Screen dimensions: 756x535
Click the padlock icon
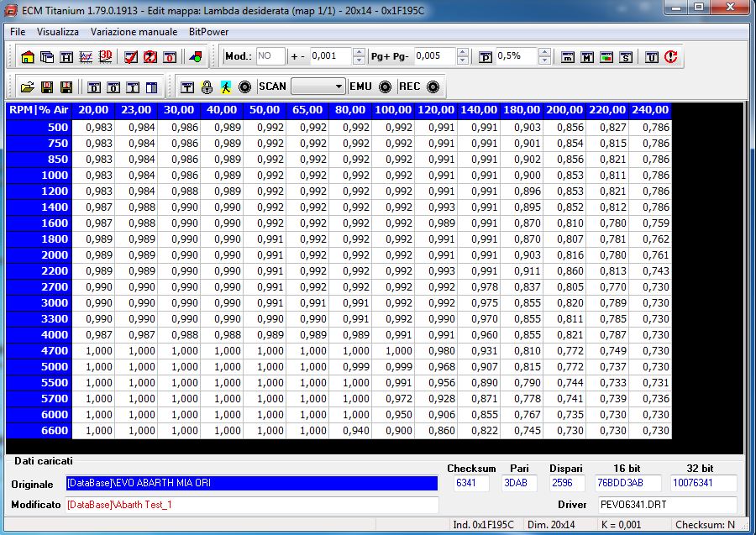pyautogui.click(x=207, y=87)
